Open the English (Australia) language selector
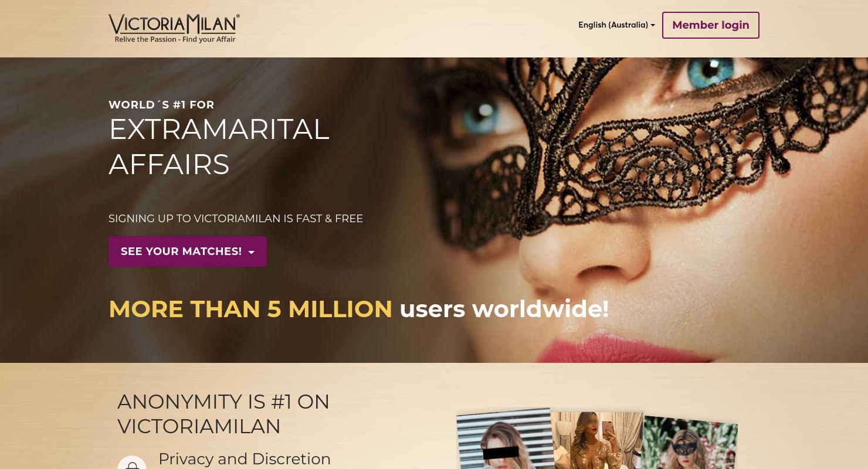The width and height of the screenshot is (868, 469). [x=616, y=25]
